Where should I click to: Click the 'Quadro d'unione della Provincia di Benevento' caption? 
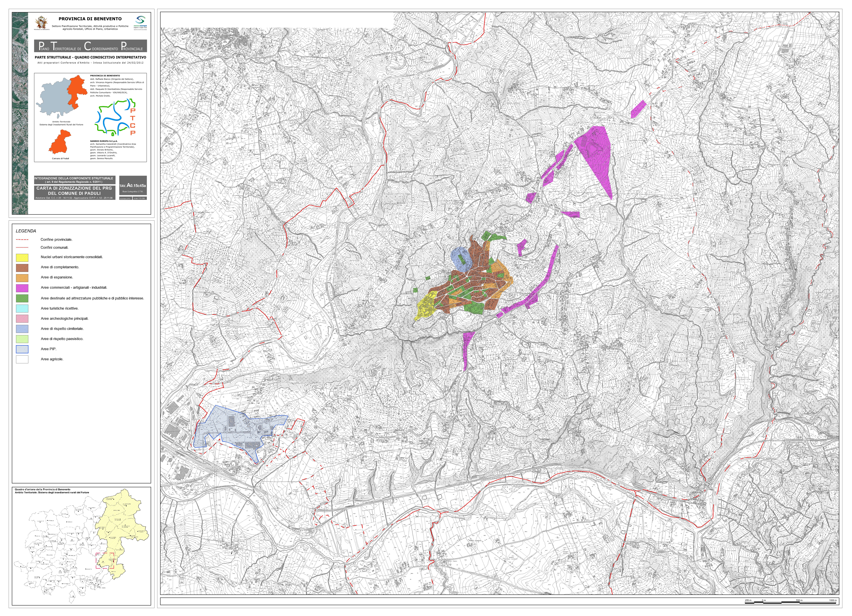pos(42,490)
